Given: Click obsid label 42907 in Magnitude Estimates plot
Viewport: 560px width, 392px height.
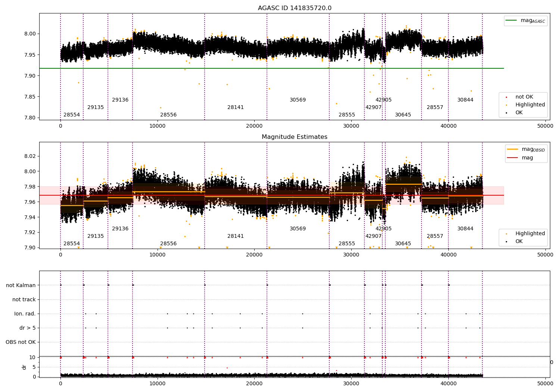Looking at the screenshot, I should pos(373,236).
